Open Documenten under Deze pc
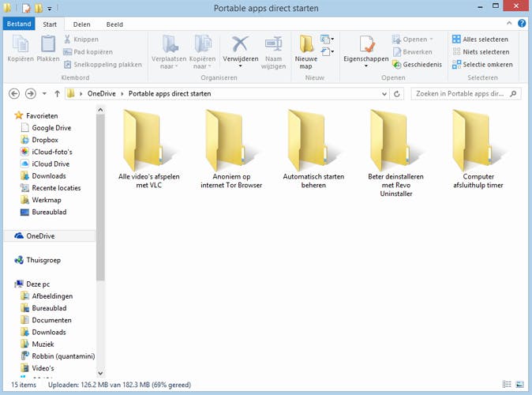Image resolution: width=532 pixels, height=395 pixels. (x=51, y=320)
